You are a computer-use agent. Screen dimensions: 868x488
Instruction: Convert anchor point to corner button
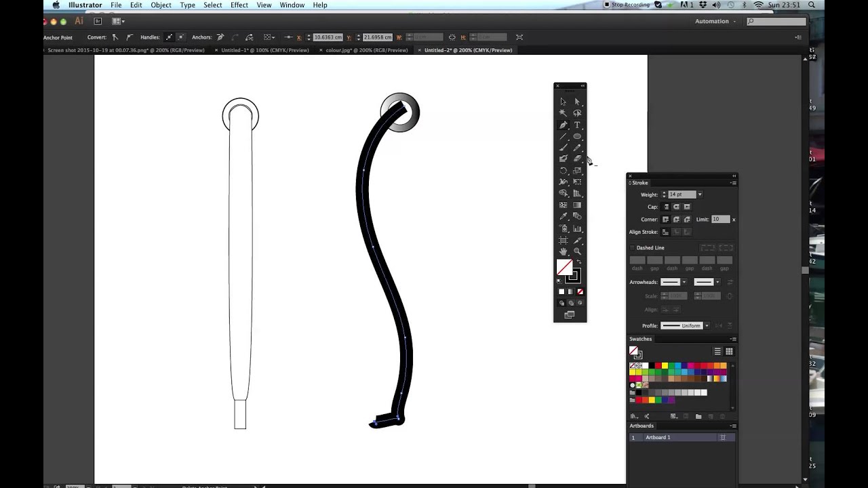(x=115, y=37)
